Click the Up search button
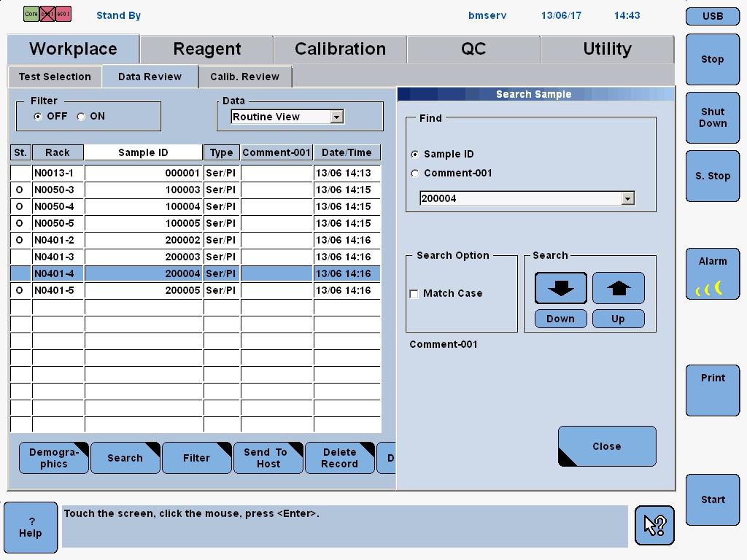The width and height of the screenshot is (747, 560). tap(619, 319)
